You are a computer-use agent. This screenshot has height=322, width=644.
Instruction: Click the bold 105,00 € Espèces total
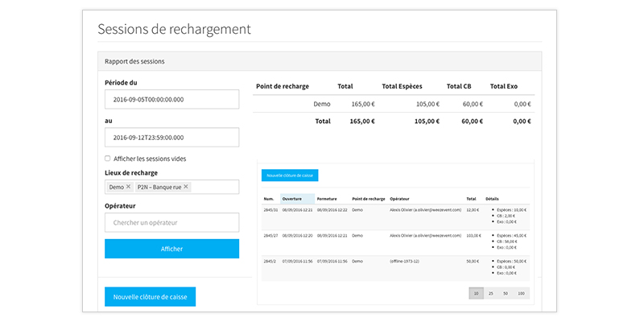coord(427,122)
